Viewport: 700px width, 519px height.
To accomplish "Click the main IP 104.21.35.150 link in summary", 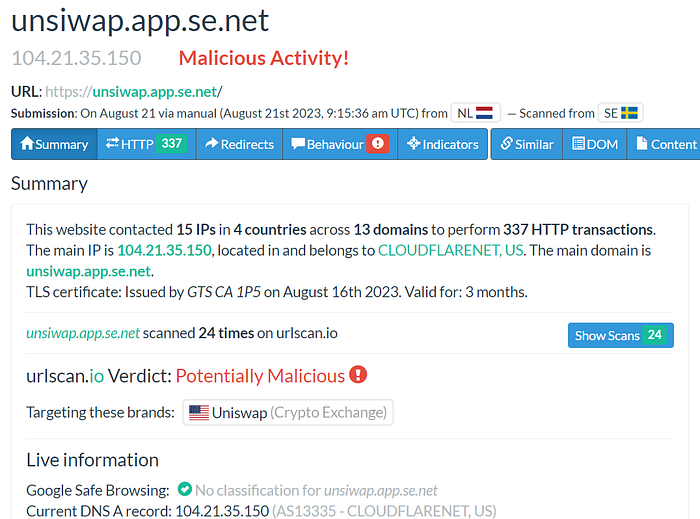I will (164, 250).
